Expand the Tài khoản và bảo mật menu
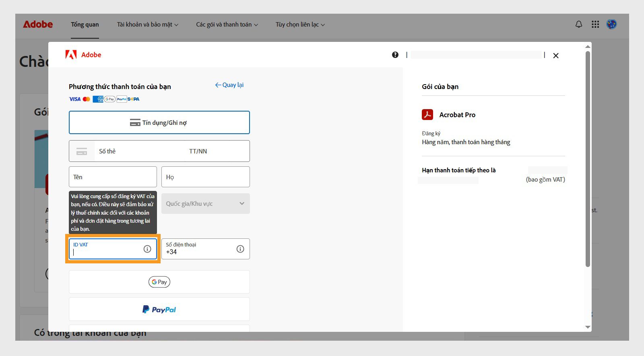 [x=148, y=25]
